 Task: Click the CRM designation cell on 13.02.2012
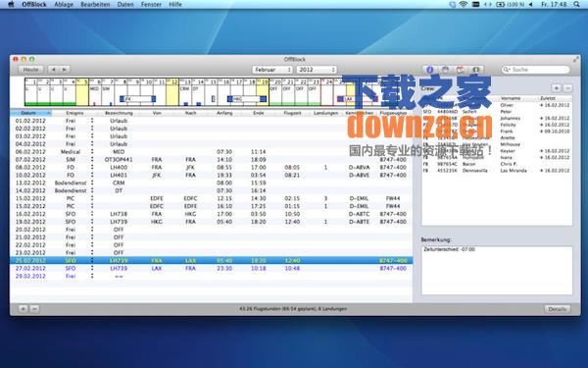pos(119,183)
